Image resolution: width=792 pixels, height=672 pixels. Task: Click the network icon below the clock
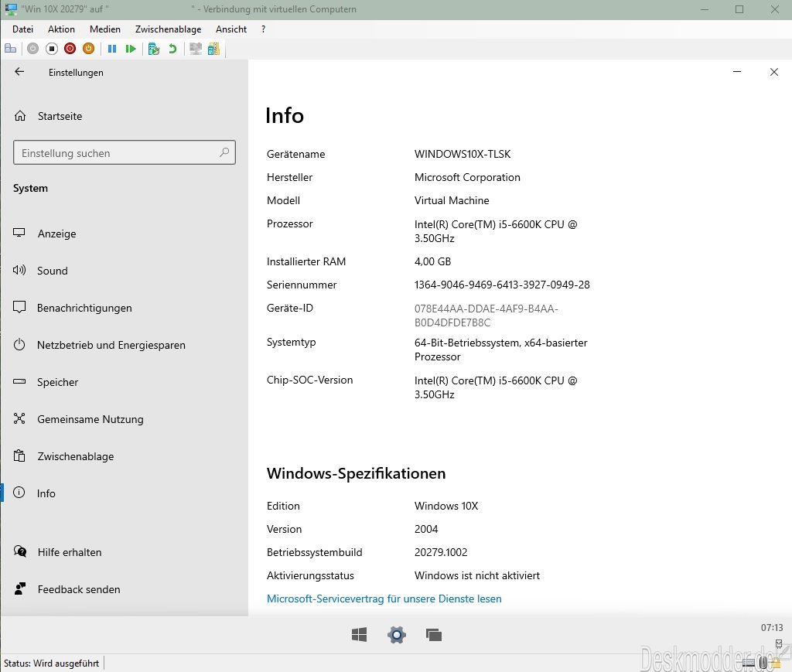[778, 643]
